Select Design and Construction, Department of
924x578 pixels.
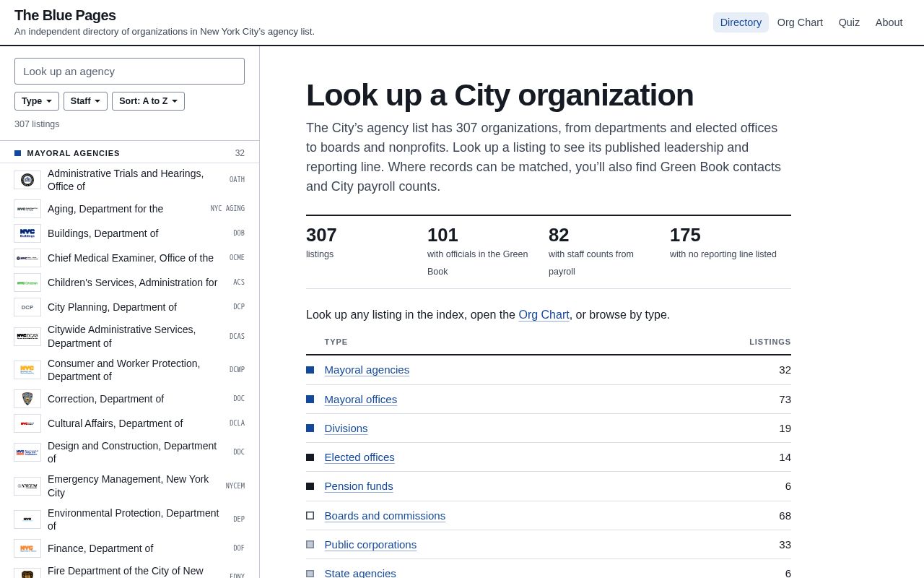tap(130, 452)
